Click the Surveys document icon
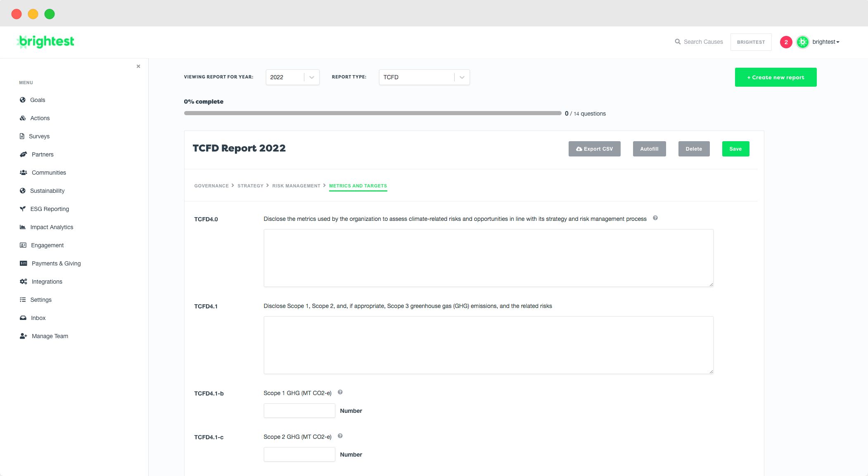 (x=22, y=136)
